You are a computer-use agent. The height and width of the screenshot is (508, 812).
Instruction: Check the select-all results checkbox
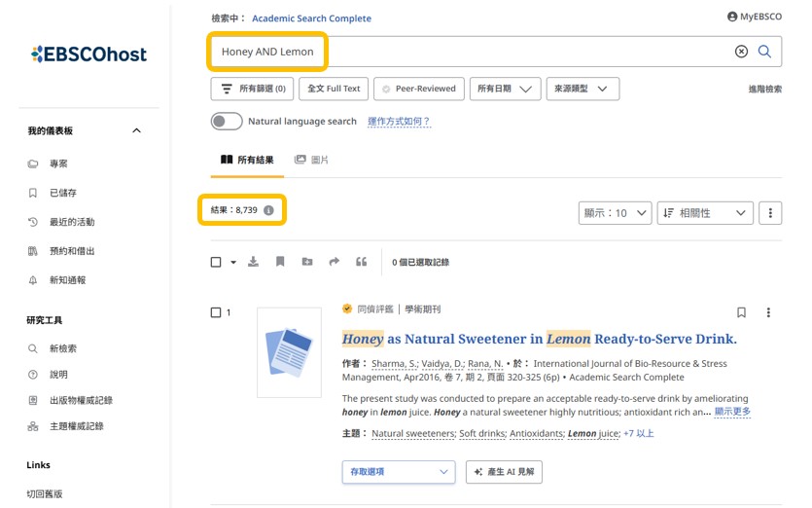(216, 262)
